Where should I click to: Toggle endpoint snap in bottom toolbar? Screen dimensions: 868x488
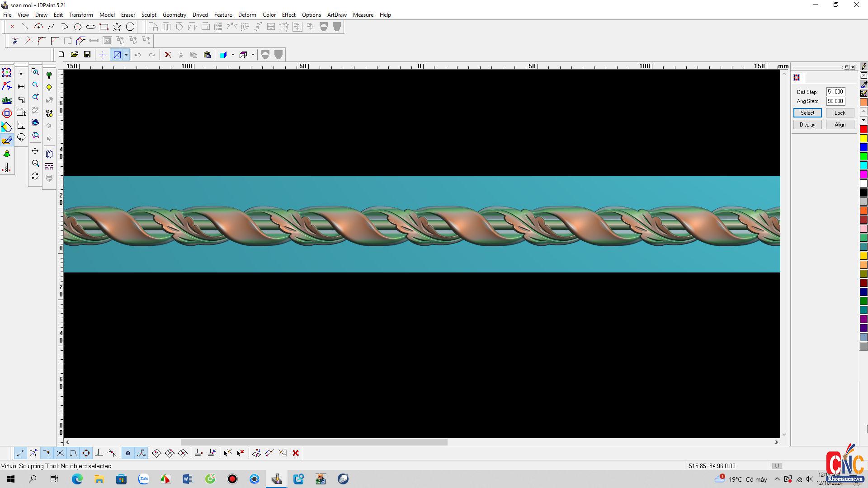click(20, 453)
